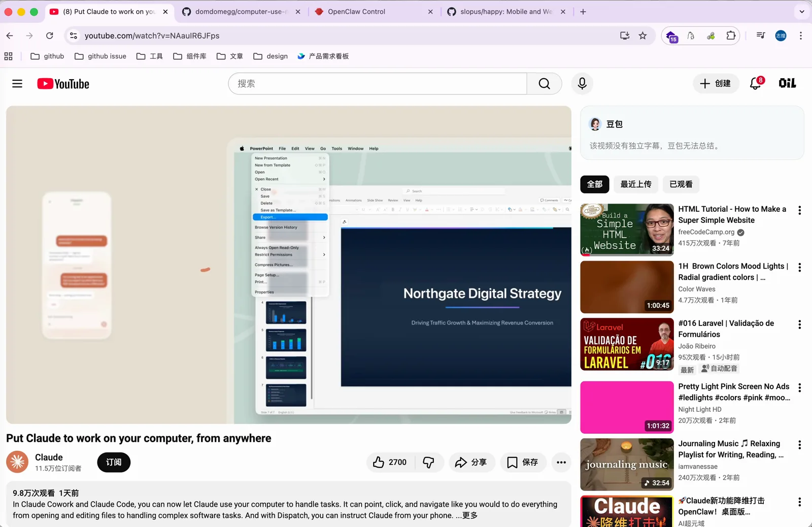812x527 pixels.
Task: Open the design bookmark folder
Action: (x=270, y=56)
